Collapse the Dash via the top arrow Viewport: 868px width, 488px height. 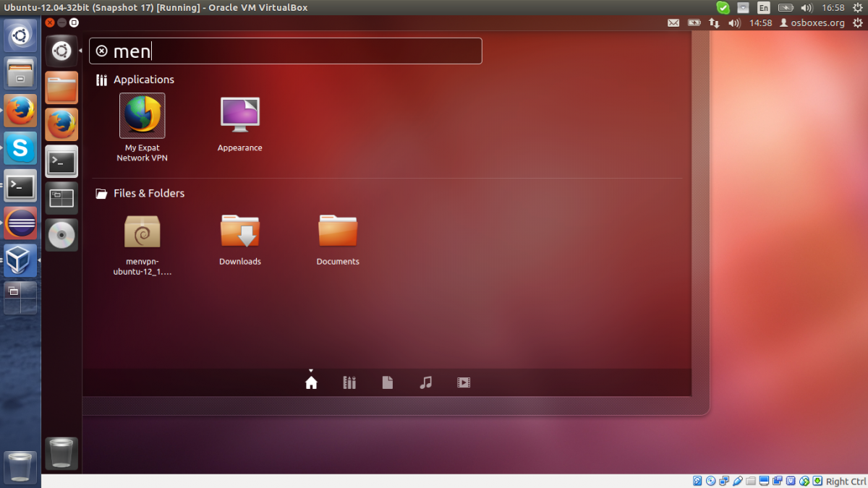311,369
